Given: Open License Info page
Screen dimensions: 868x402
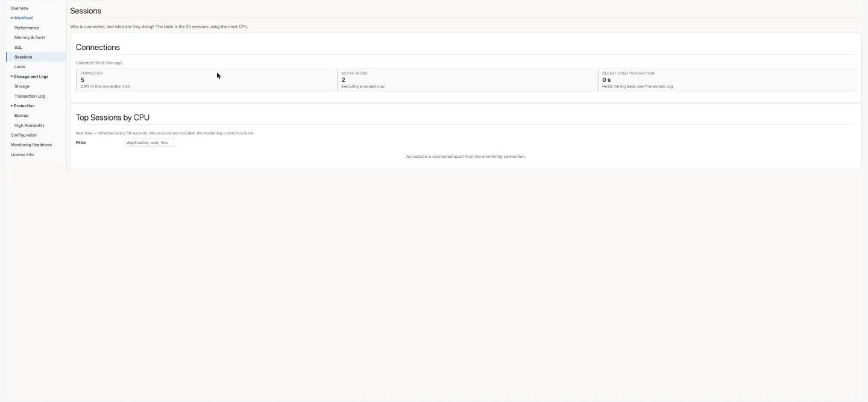Looking at the screenshot, I should 22,155.
